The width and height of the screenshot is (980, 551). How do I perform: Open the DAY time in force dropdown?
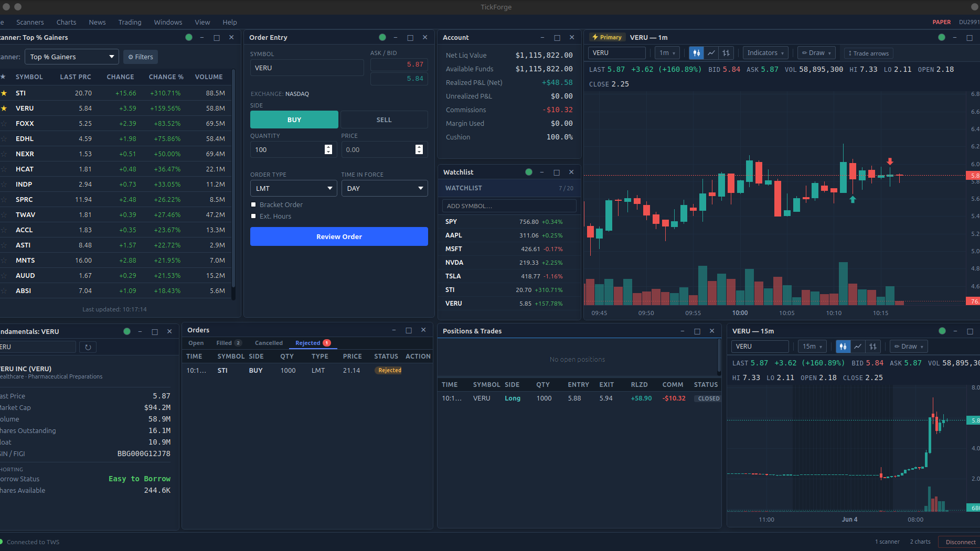click(385, 188)
